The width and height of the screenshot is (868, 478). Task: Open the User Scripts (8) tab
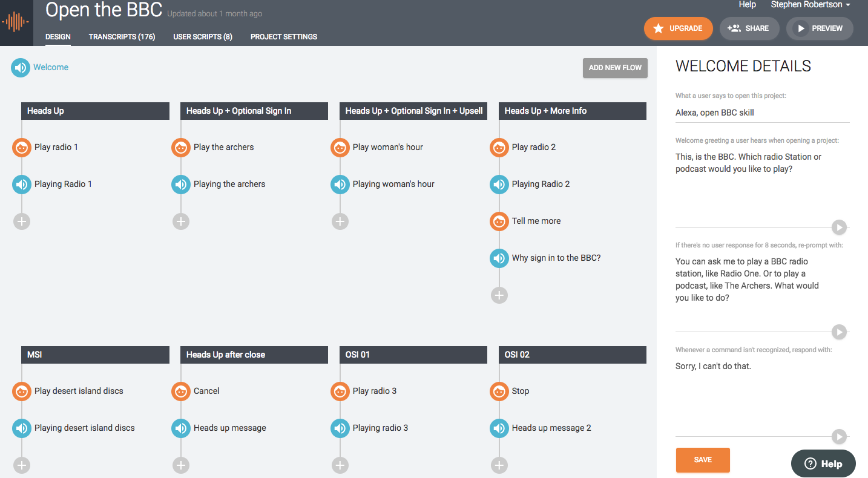pos(203,37)
